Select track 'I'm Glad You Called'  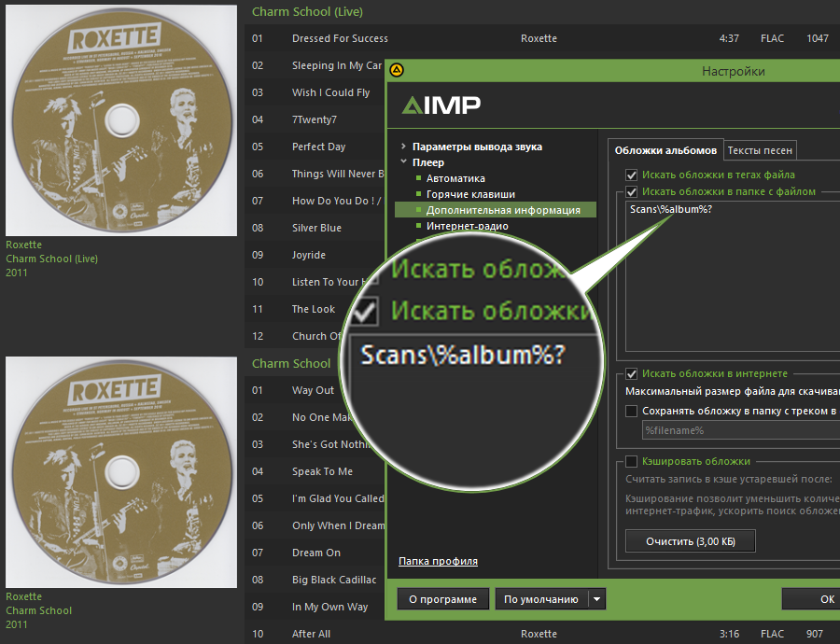pos(338,498)
